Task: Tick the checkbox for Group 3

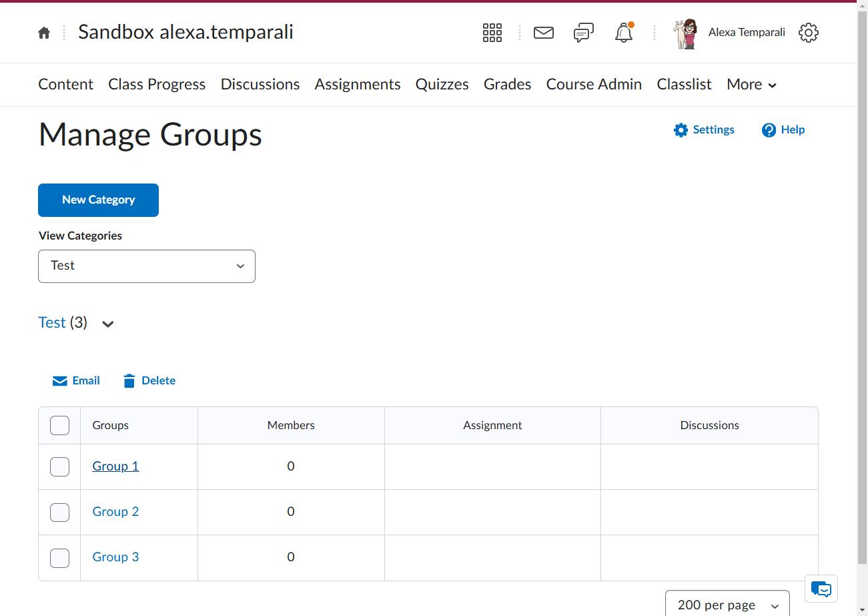Action: (x=60, y=557)
